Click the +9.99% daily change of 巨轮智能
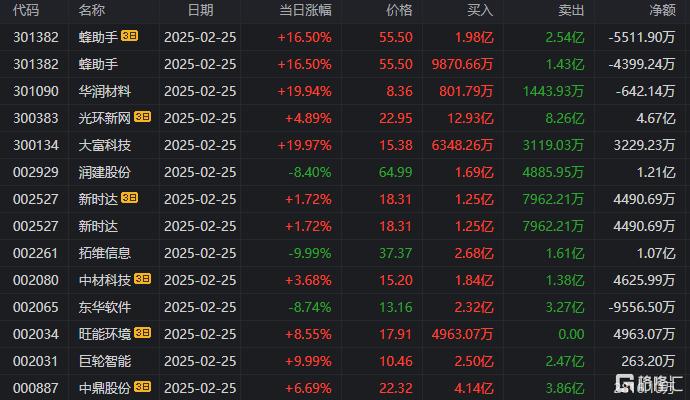690x400 pixels. [x=308, y=361]
